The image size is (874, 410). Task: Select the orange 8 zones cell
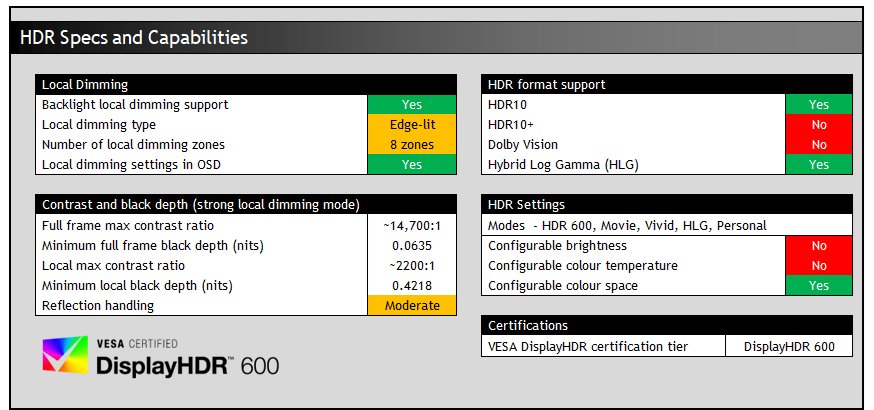(x=411, y=145)
